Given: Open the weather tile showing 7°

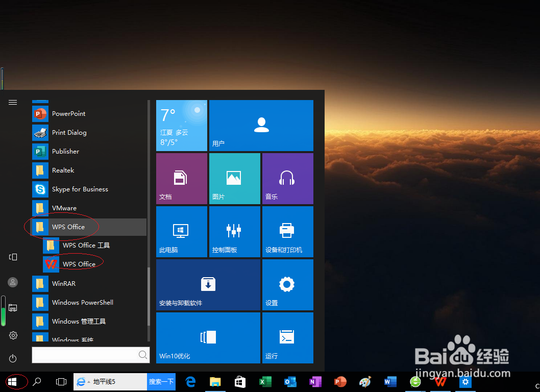Looking at the screenshot, I should coord(182,126).
